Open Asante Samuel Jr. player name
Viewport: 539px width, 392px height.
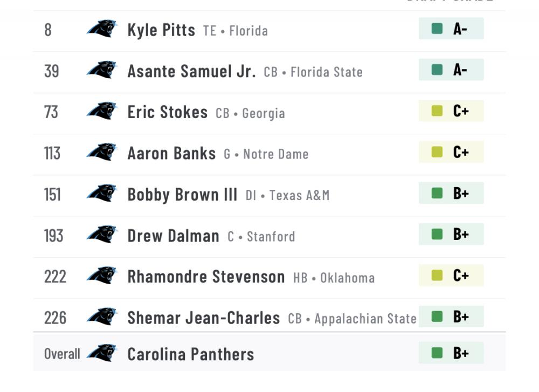coord(191,71)
